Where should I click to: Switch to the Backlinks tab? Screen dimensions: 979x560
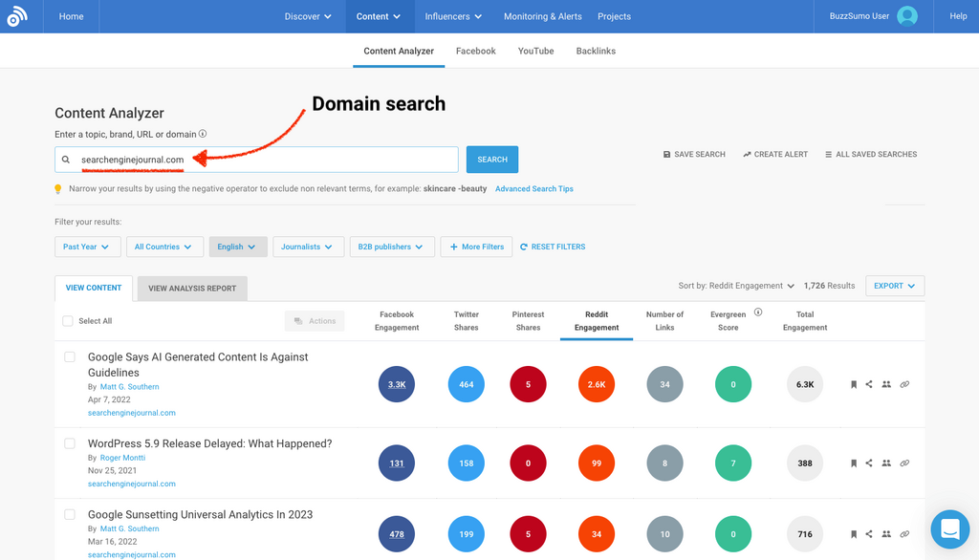click(596, 51)
